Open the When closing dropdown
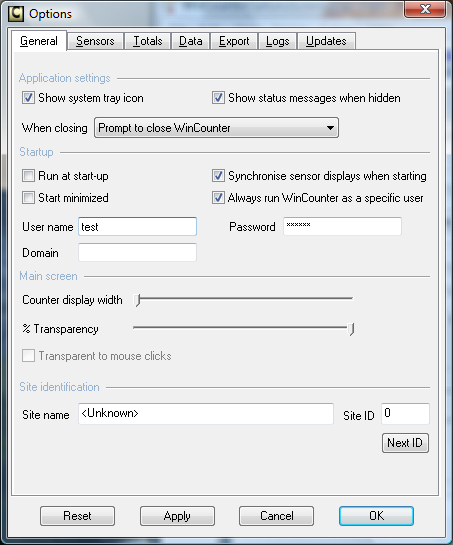Image resolution: width=453 pixels, height=545 pixels. [216, 128]
